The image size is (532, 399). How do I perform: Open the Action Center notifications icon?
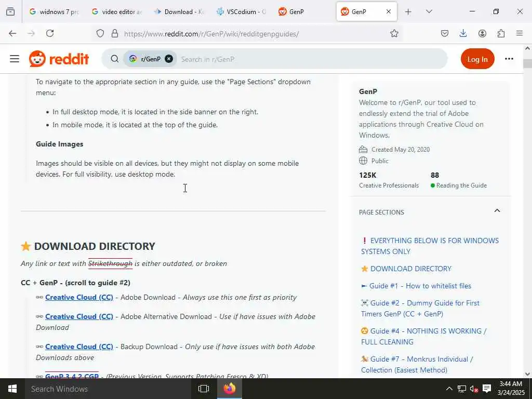point(487,389)
